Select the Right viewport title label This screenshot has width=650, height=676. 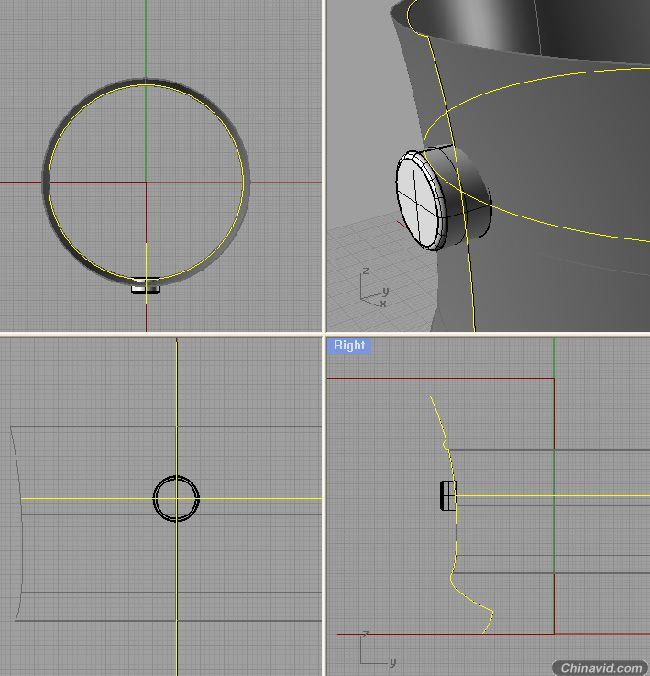click(x=349, y=346)
